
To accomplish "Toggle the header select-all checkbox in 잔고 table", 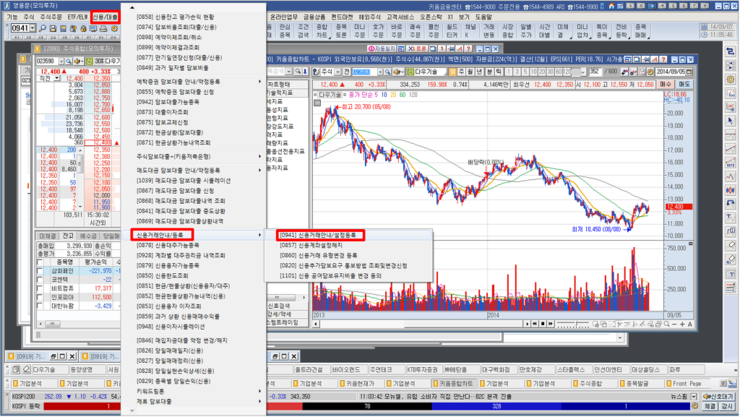I will click(40, 262).
